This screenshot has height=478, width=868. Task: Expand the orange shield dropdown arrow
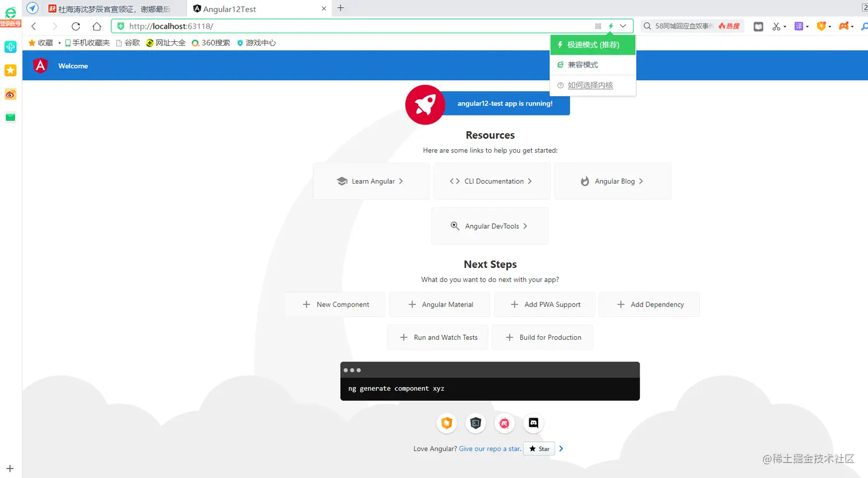coord(830,27)
